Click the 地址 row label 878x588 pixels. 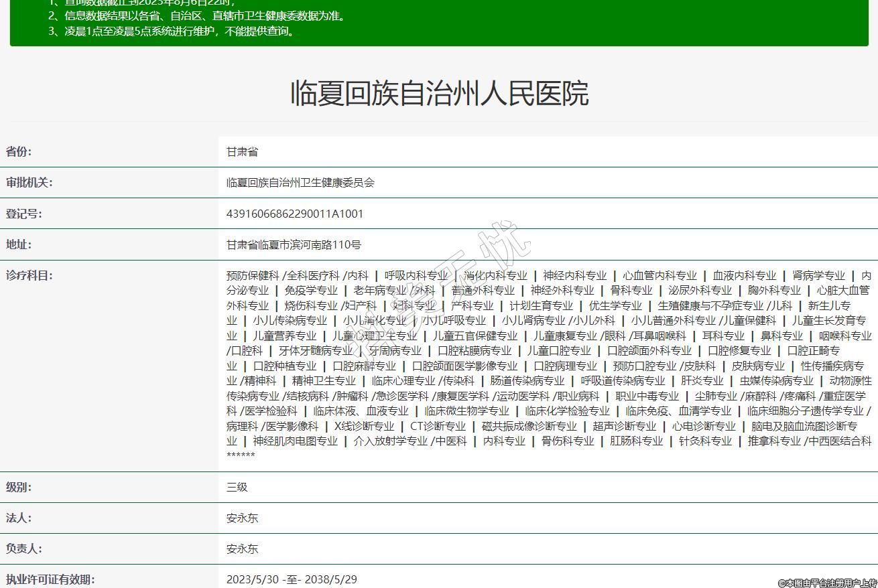click(x=19, y=244)
